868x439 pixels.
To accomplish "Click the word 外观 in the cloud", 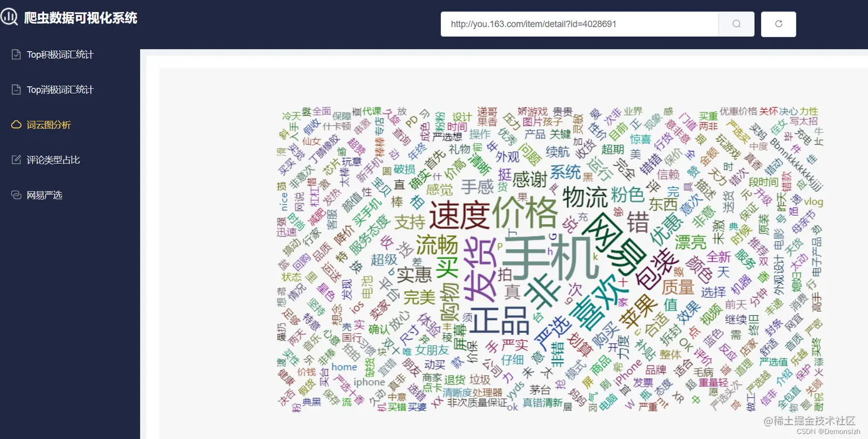I will tap(507, 156).
